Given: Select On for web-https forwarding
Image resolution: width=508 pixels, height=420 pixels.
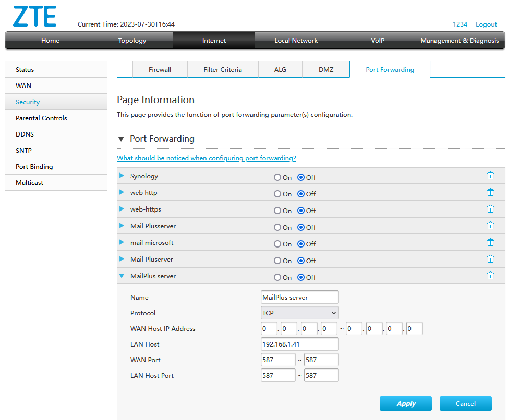Looking at the screenshot, I should [x=277, y=211].
